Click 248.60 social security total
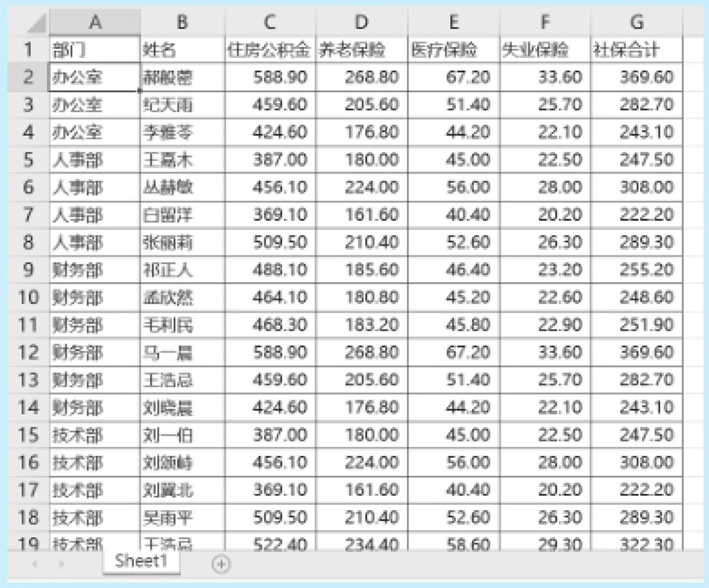The height and width of the screenshot is (588, 709). click(637, 298)
